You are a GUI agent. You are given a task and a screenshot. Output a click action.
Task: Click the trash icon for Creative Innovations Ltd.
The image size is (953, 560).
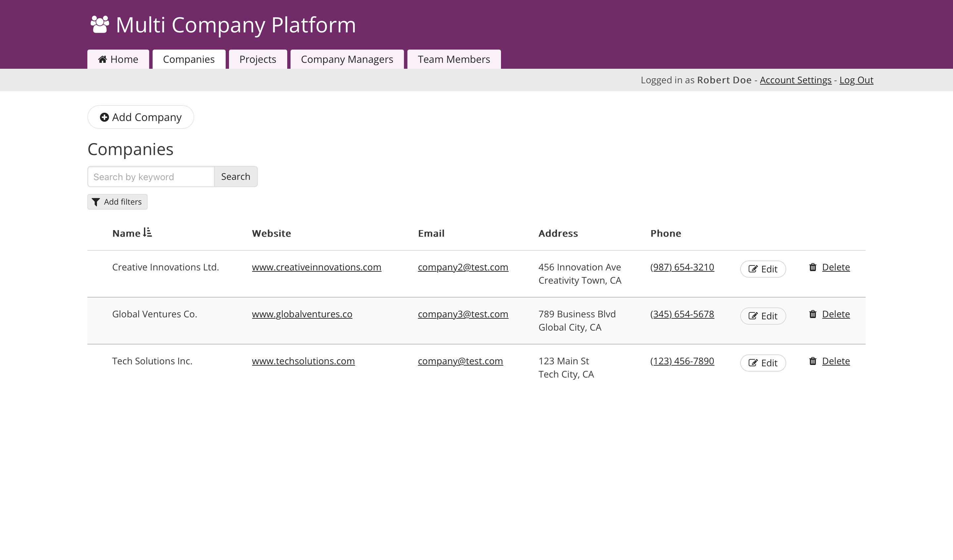coord(813,267)
